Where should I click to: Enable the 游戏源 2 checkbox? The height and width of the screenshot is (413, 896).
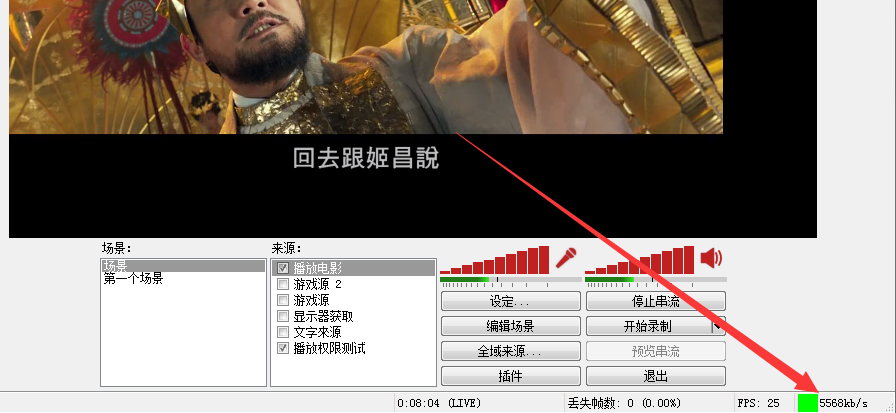pos(283,284)
